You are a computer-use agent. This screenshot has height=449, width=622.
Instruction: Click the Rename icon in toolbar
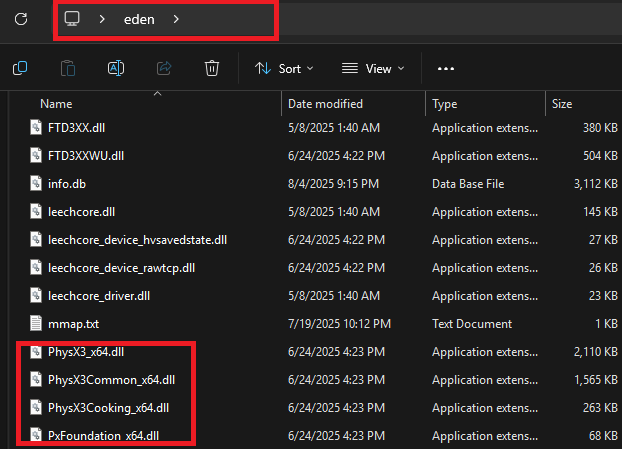[116, 68]
